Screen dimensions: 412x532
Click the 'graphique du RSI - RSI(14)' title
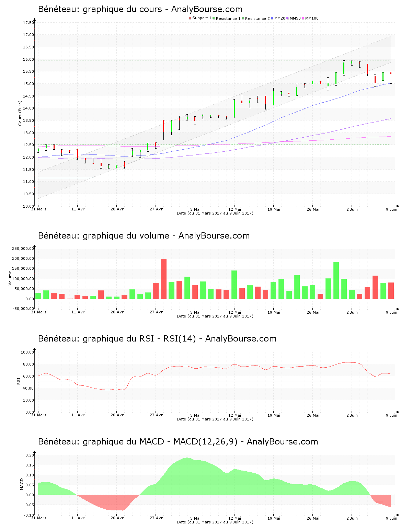coord(139,339)
